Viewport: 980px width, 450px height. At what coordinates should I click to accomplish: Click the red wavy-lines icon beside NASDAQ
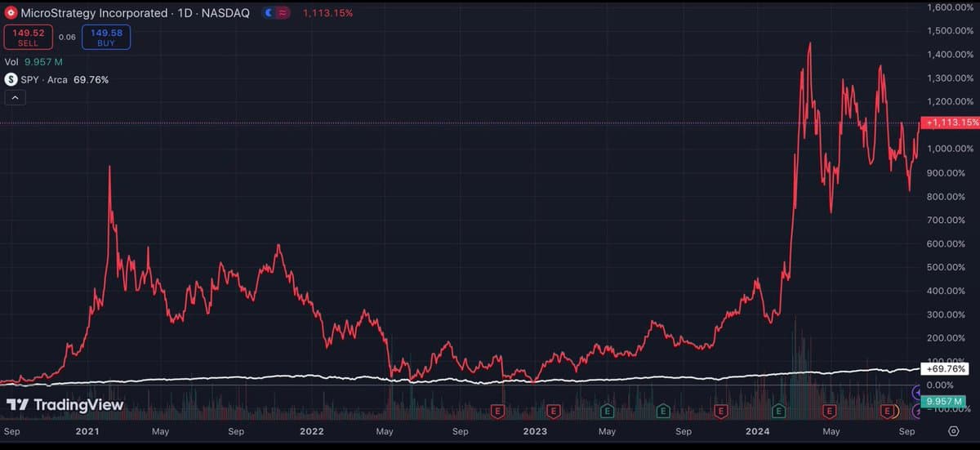tap(283, 13)
